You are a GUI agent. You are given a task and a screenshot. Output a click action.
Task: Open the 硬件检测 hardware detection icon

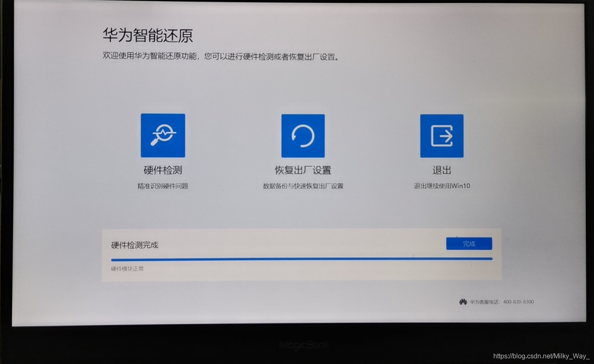pos(163,135)
